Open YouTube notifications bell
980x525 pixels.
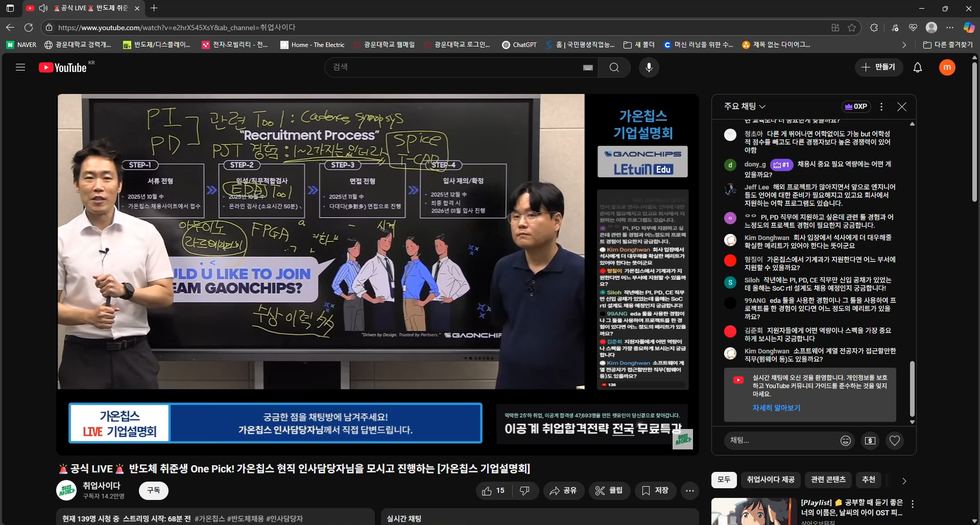click(x=918, y=67)
